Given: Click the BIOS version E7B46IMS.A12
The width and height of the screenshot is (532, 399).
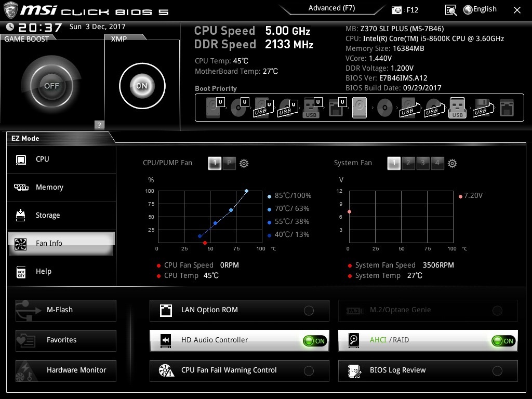Looking at the screenshot, I should 403,78.
